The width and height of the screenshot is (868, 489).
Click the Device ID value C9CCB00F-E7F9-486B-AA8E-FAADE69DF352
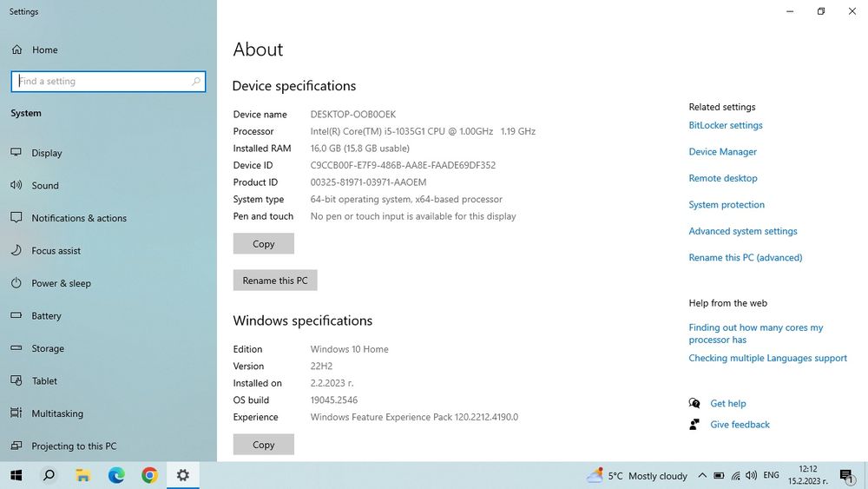(403, 165)
